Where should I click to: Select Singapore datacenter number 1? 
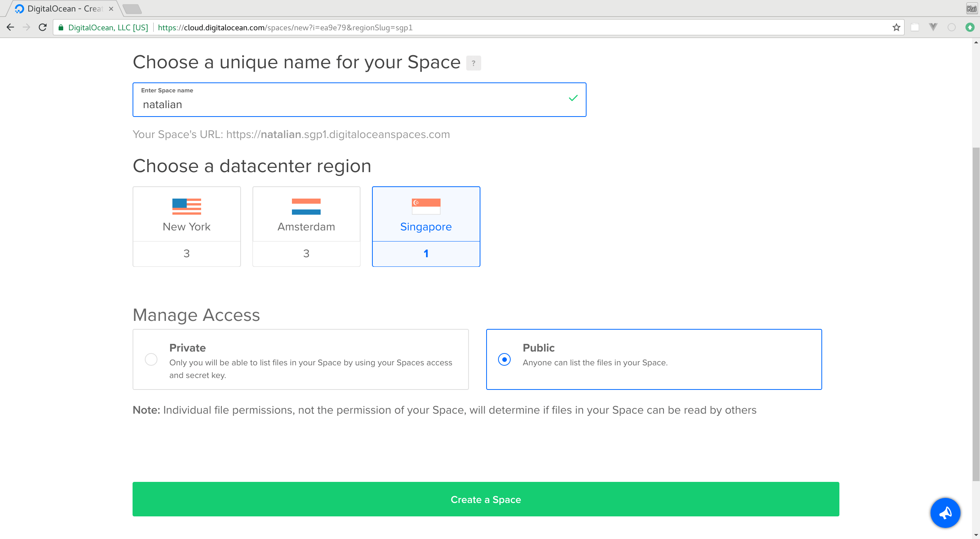pyautogui.click(x=426, y=254)
